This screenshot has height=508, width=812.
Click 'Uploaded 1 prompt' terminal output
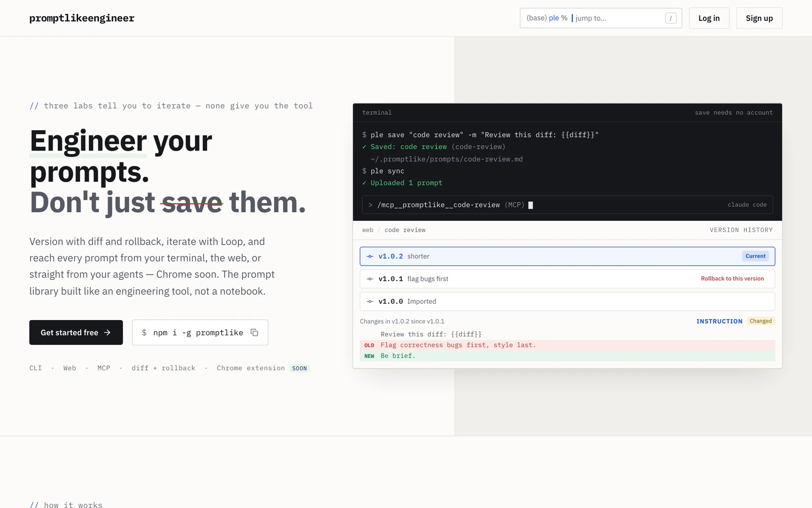click(402, 183)
